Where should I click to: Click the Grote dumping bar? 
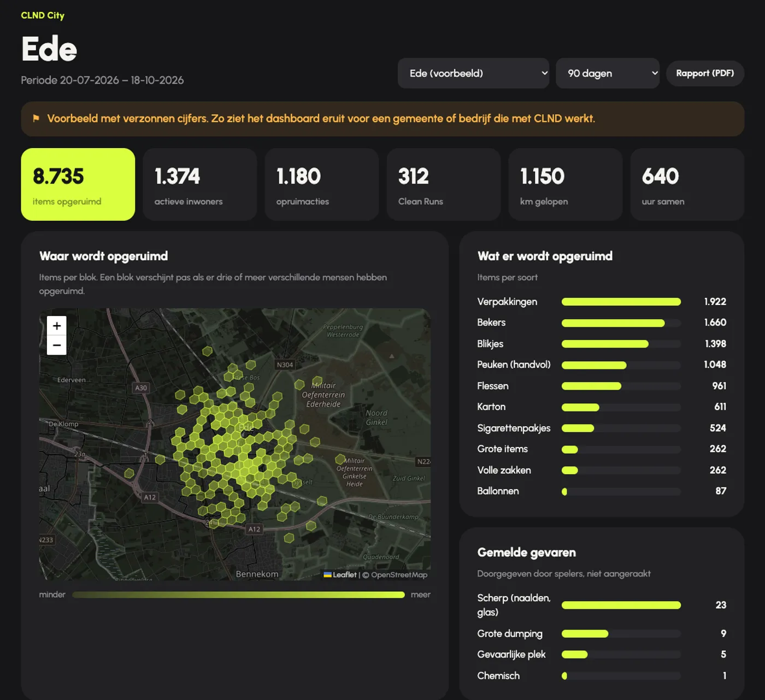pyautogui.click(x=621, y=634)
